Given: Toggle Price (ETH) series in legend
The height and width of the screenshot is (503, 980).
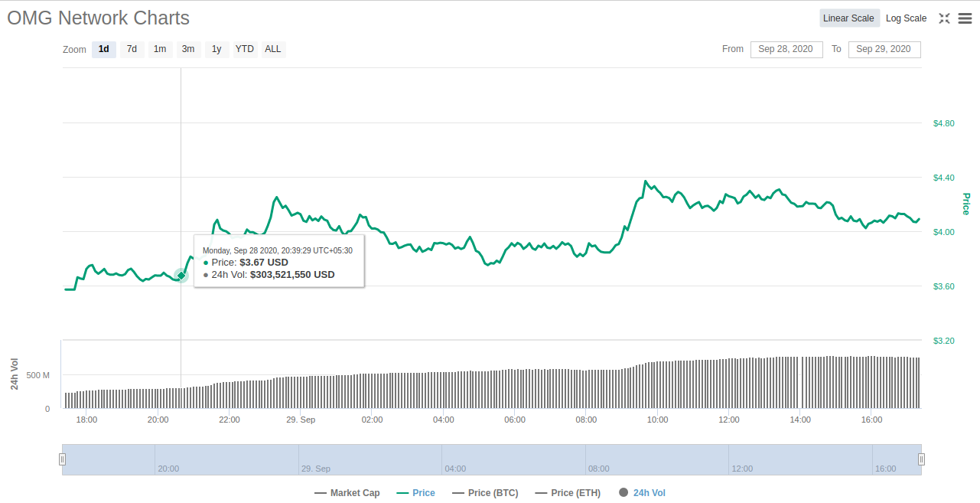Looking at the screenshot, I should pyautogui.click(x=568, y=493).
